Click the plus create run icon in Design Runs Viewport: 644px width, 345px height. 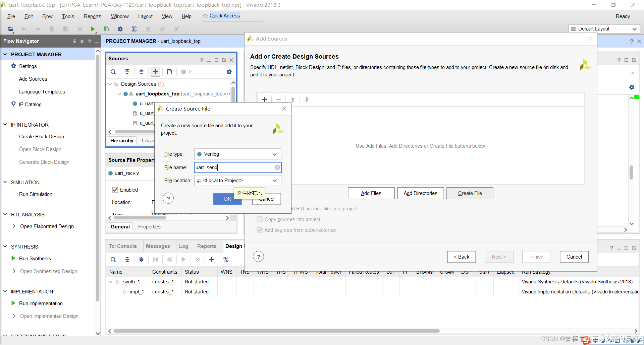click(x=212, y=259)
